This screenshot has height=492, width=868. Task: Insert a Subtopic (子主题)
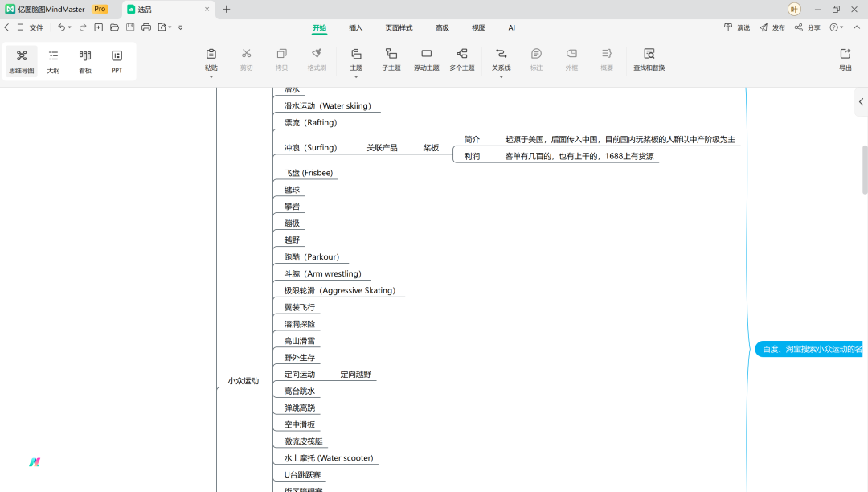click(x=391, y=60)
